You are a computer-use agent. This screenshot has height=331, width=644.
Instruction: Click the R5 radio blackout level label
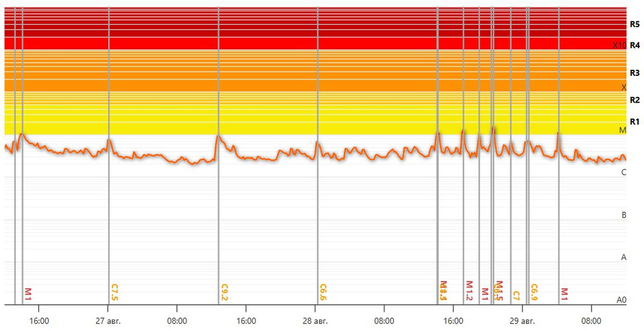[635, 24]
